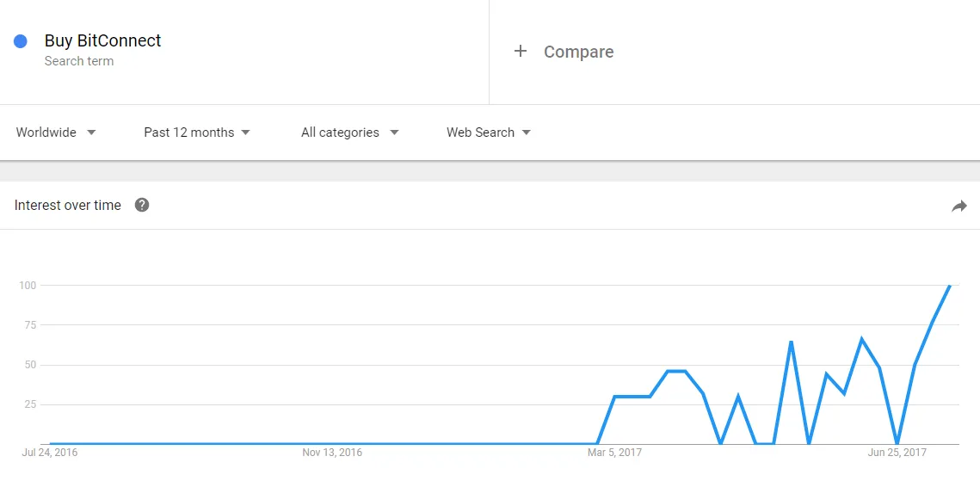Click the help question mark icon
The width and height of the screenshot is (980, 481).
click(142, 205)
